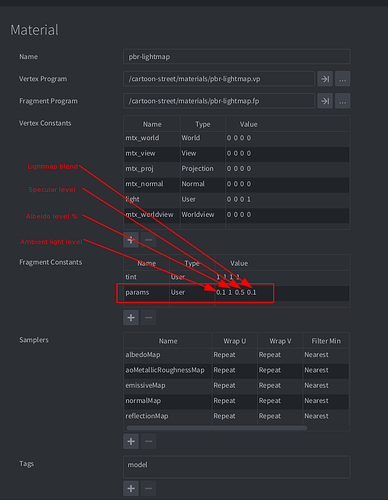Remove the selected fragment constant
Image resolution: width=388 pixels, height=500 pixels.
[x=148, y=317]
